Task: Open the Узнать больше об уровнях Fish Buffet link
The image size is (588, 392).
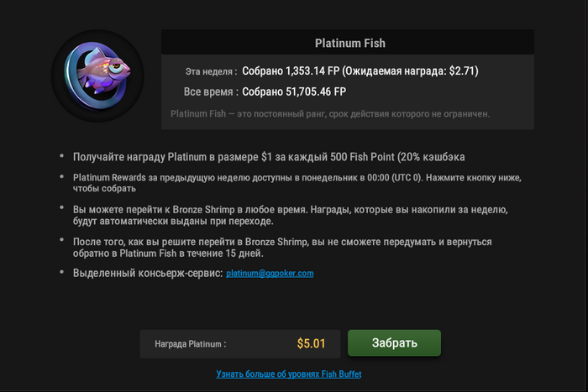Action: [x=289, y=374]
